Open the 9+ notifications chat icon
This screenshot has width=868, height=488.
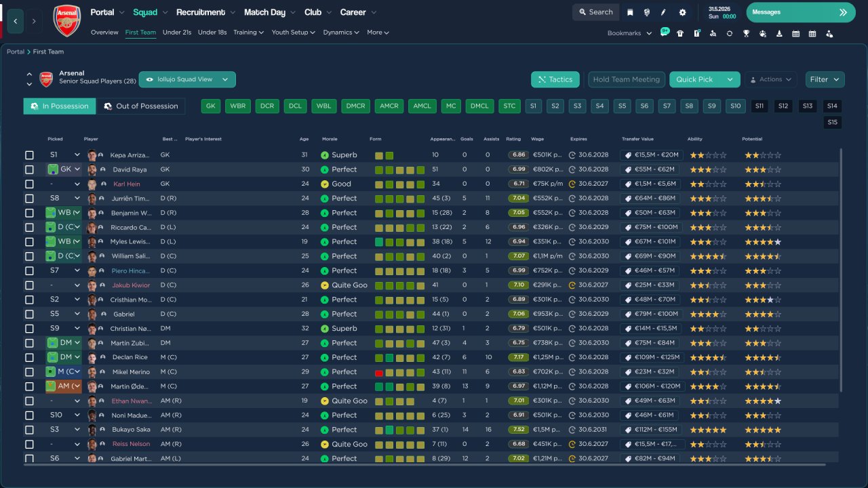point(664,33)
